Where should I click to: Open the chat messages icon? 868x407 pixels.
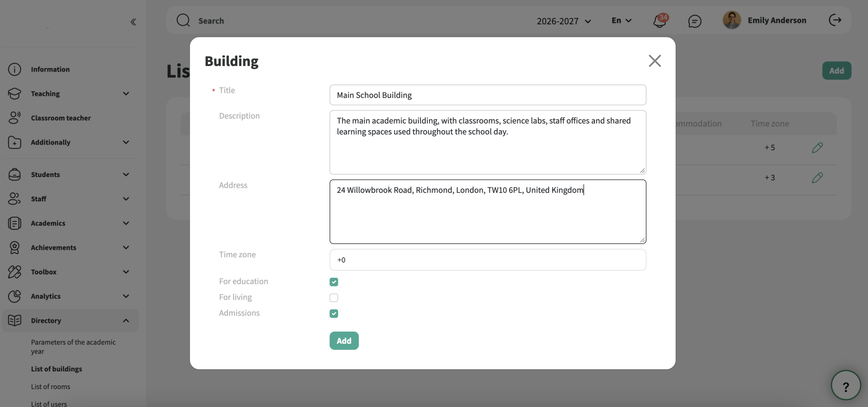click(x=694, y=21)
